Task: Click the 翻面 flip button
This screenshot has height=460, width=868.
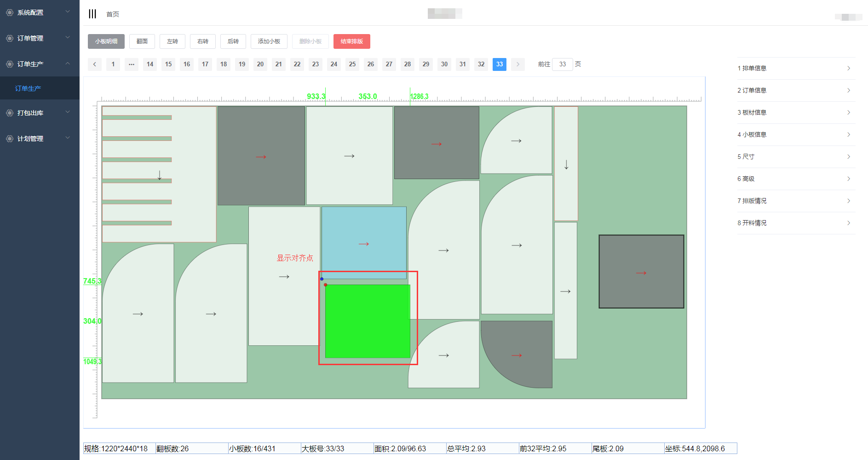Action: (x=142, y=41)
